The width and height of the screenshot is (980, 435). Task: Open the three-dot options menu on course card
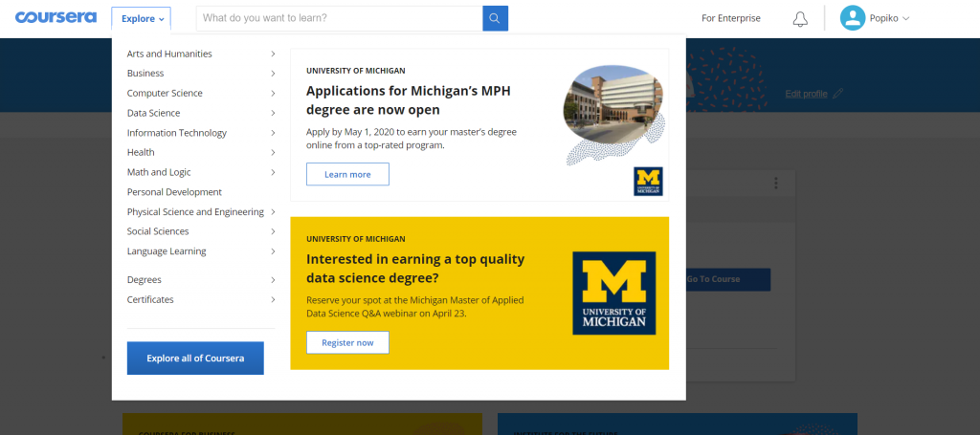pos(775,183)
